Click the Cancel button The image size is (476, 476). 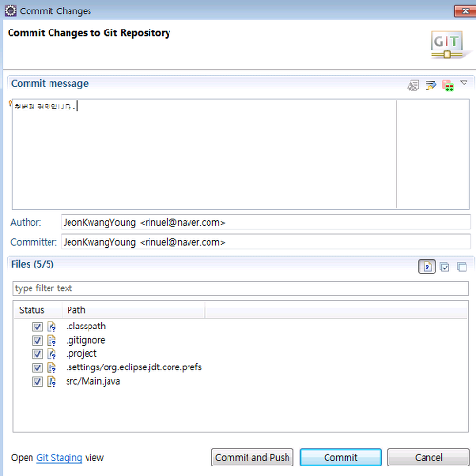[x=428, y=457]
